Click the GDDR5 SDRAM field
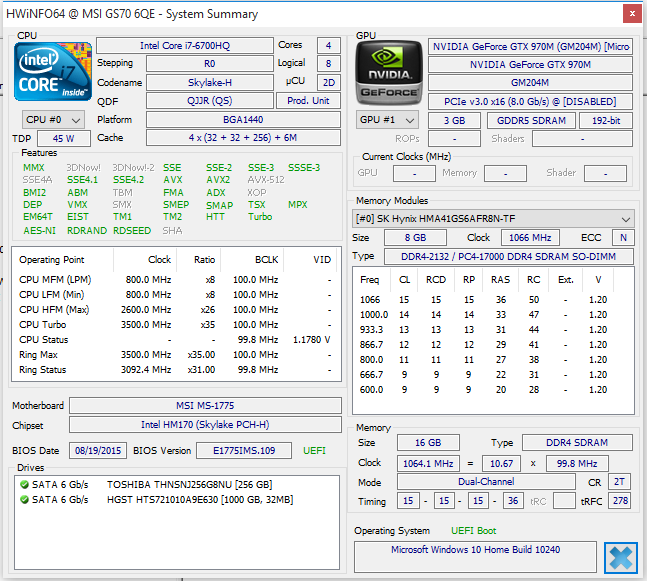Viewport: 647px width, 581px height. (531, 120)
